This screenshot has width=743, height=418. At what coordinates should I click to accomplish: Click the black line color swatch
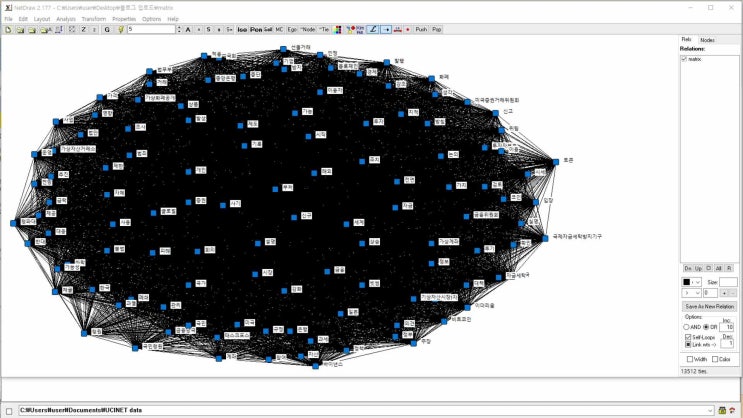[687, 282]
